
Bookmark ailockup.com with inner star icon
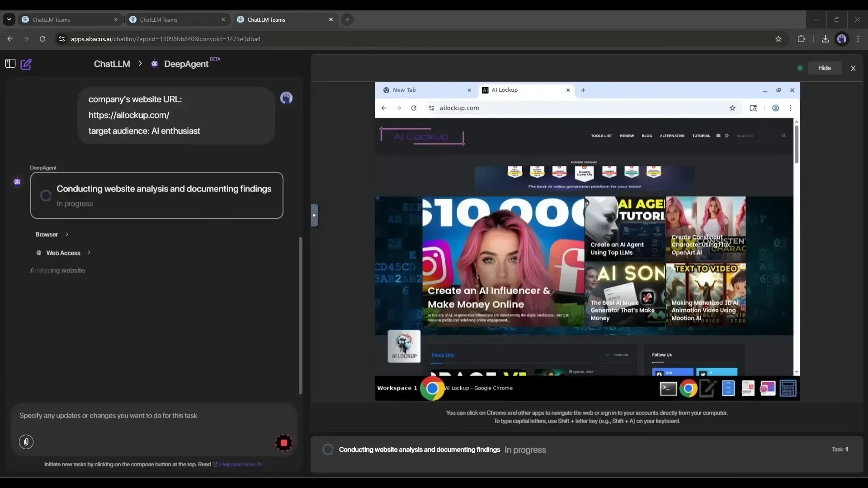(x=732, y=108)
